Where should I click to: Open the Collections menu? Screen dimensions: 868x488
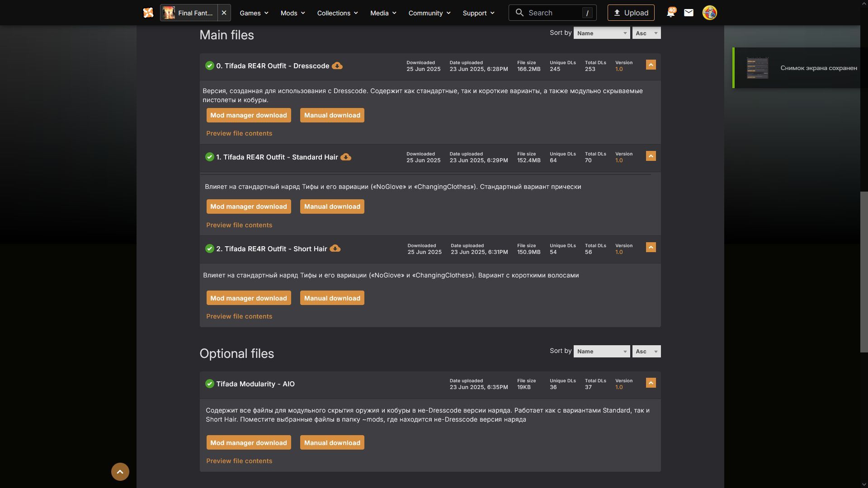point(337,13)
